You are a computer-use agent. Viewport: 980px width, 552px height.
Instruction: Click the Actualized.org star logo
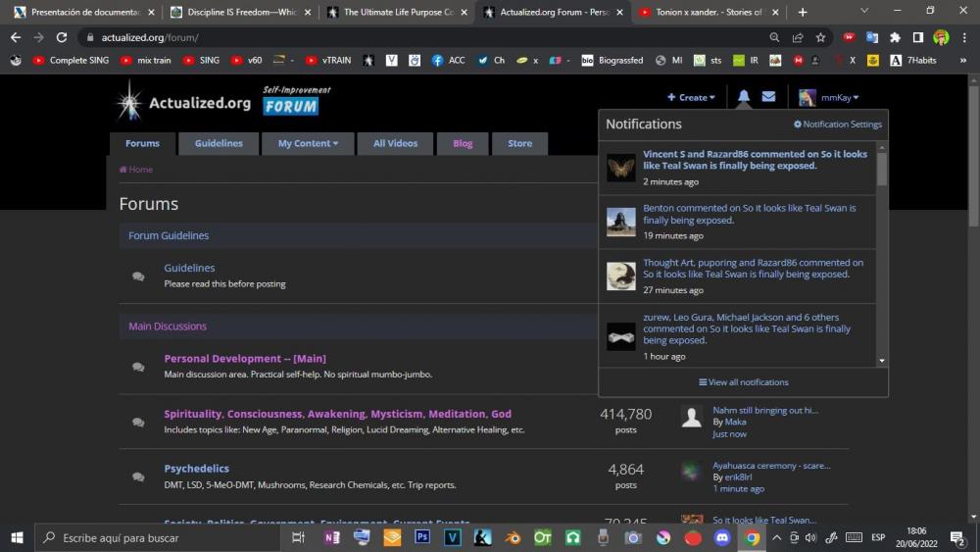129,101
